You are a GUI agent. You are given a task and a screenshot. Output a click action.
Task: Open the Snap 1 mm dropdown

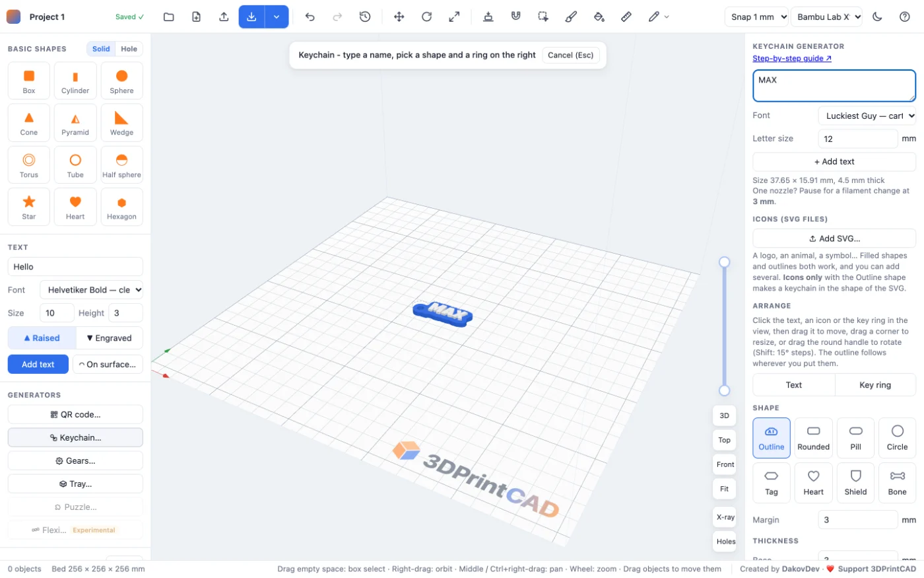tap(757, 17)
